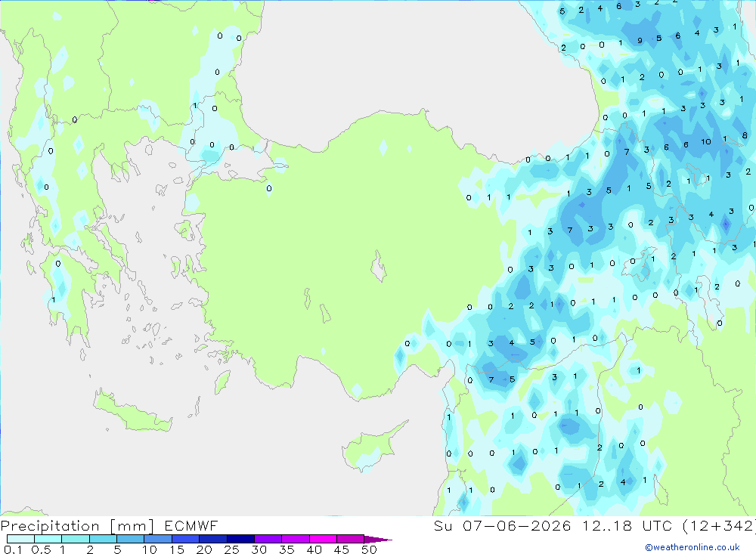
Task: Click the 40–45 mm magenta legend swatch
Action: 323,539
